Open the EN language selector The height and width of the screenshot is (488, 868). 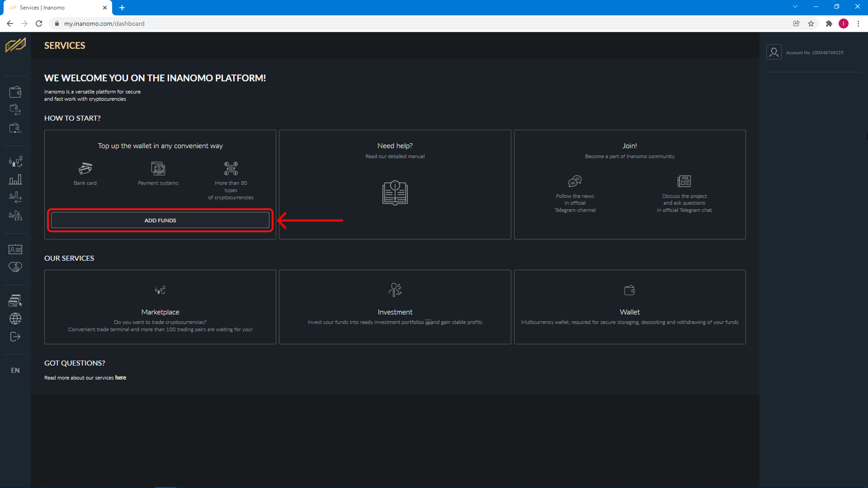click(x=15, y=371)
